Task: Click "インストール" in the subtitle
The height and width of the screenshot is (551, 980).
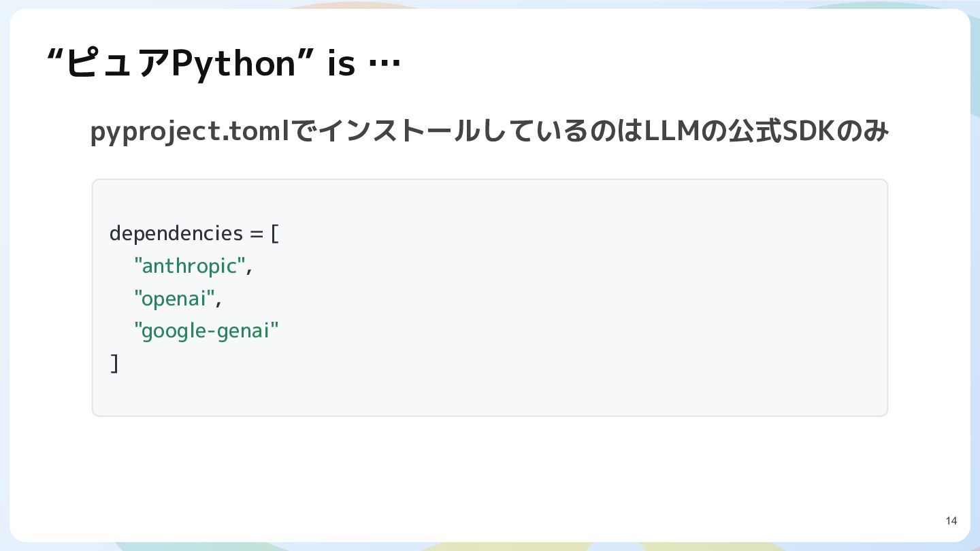Action: (x=399, y=132)
